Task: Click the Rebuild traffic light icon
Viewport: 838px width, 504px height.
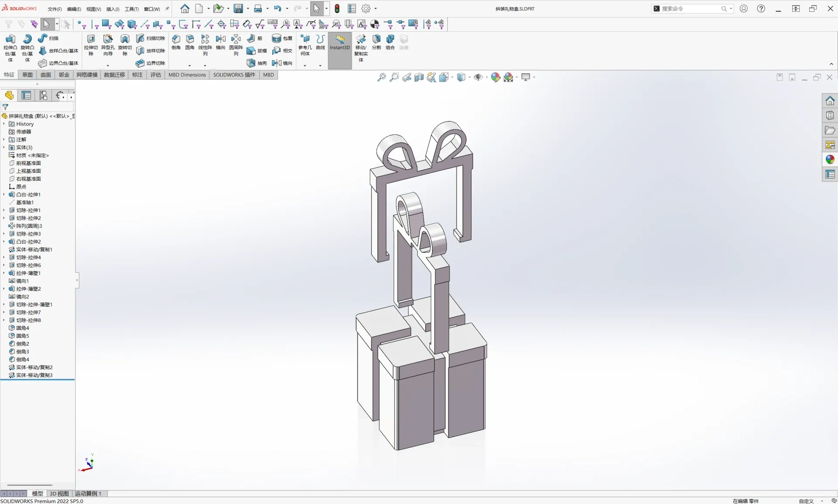Action: click(337, 9)
